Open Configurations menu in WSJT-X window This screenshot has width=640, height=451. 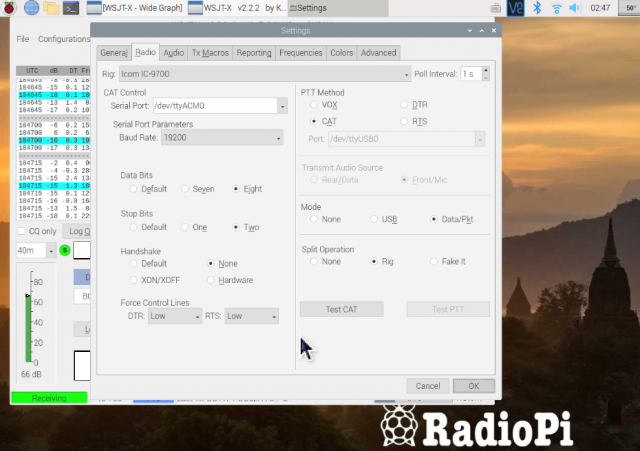pos(64,39)
